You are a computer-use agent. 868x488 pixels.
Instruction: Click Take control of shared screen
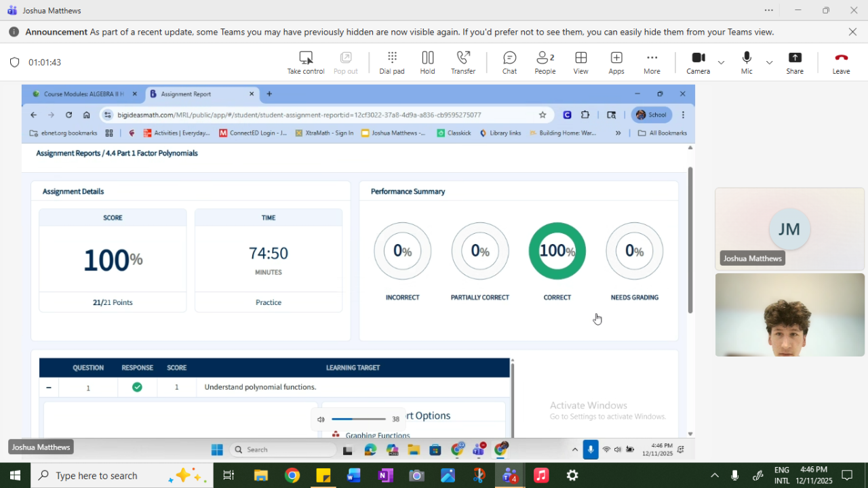tap(306, 62)
